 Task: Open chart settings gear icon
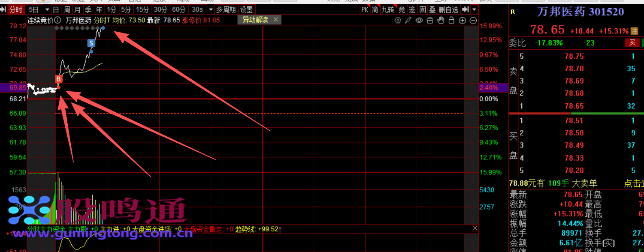point(398,20)
